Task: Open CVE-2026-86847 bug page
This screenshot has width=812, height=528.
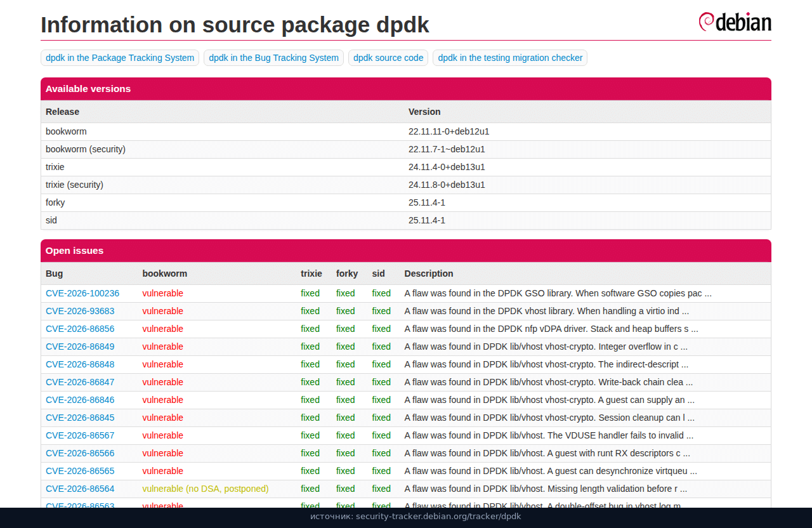Action: (80, 382)
